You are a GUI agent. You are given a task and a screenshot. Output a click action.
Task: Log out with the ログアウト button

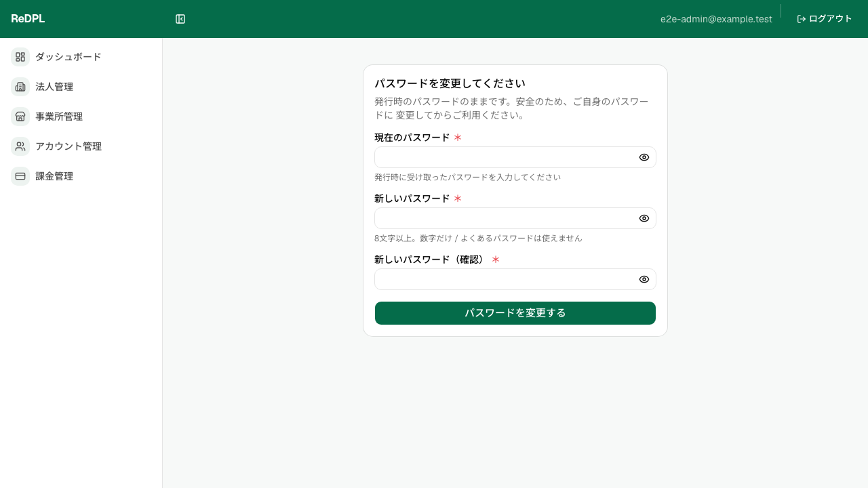coord(824,19)
